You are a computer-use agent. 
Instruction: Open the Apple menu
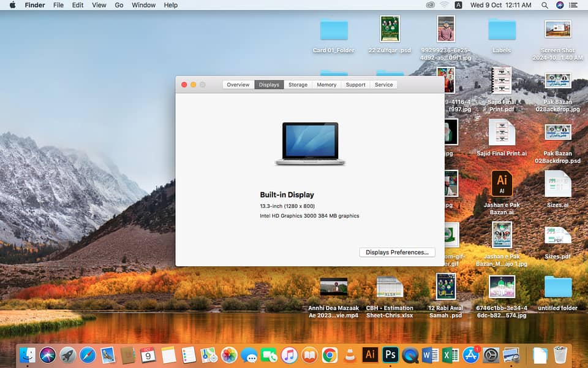click(x=12, y=5)
